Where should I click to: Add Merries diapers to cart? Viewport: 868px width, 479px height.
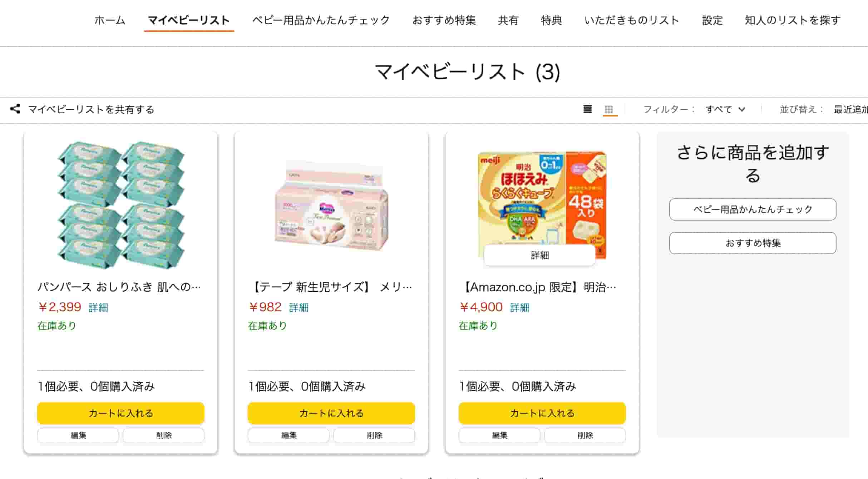(x=331, y=413)
